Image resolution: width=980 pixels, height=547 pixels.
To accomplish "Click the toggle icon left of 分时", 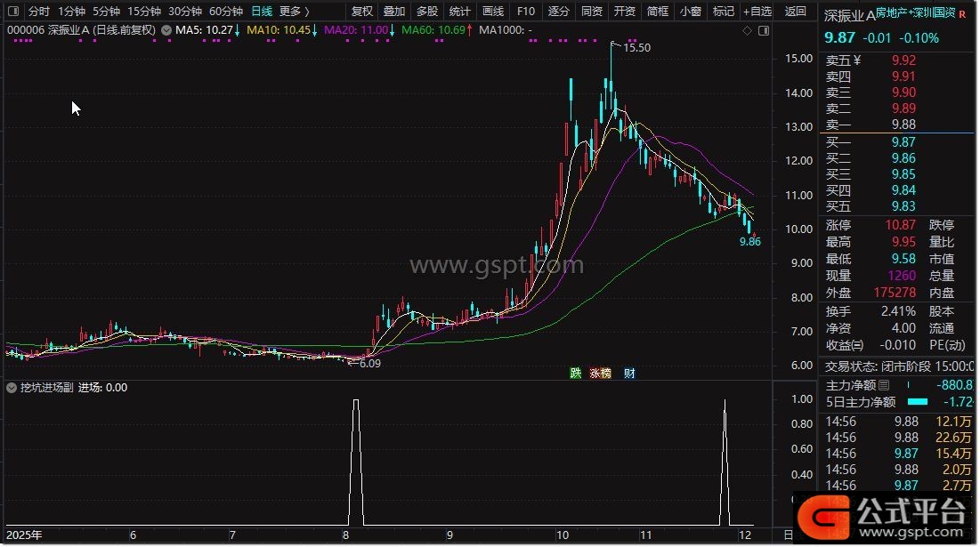I will click(14, 12).
